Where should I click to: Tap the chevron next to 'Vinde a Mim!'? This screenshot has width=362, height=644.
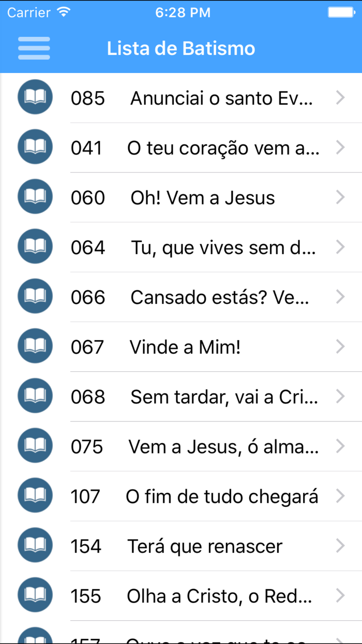point(340,346)
